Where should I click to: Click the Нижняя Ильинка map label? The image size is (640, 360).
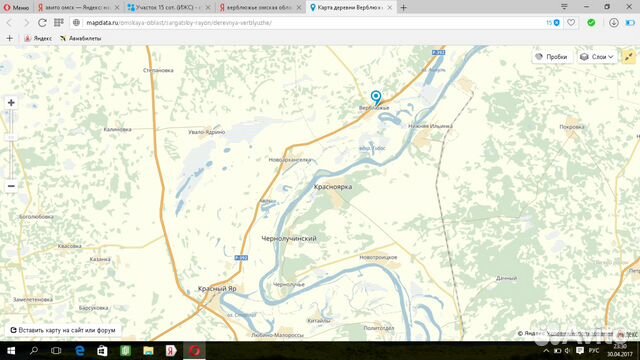tap(430, 126)
